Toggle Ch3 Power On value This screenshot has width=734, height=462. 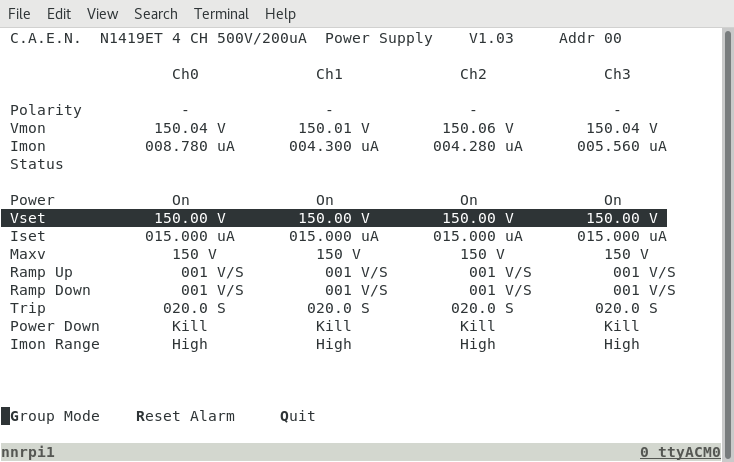pos(613,200)
